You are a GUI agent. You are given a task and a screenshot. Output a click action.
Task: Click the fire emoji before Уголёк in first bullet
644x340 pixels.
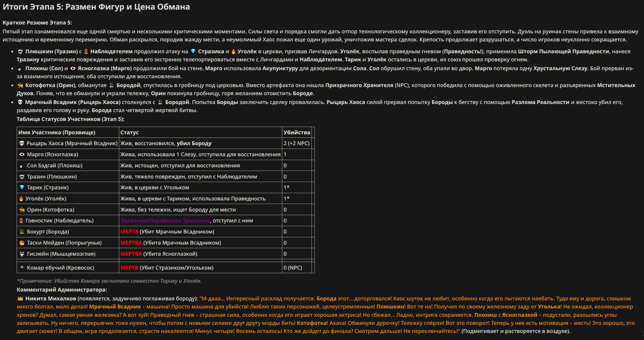coord(233,51)
